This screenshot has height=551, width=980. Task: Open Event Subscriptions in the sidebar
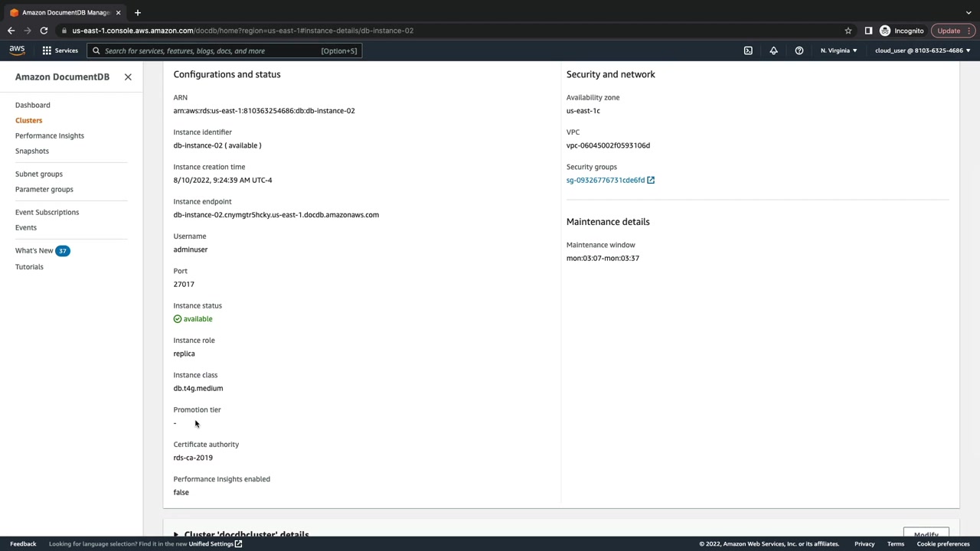tap(47, 212)
